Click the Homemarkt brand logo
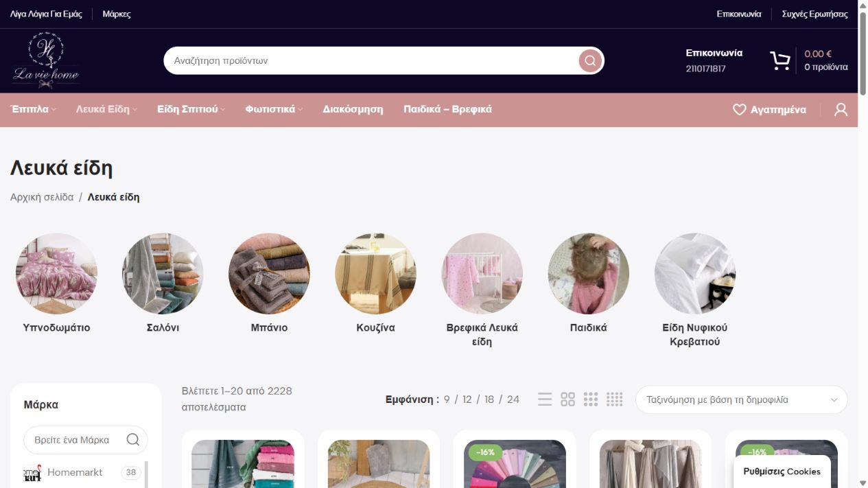The width and height of the screenshot is (868, 488). [x=32, y=472]
